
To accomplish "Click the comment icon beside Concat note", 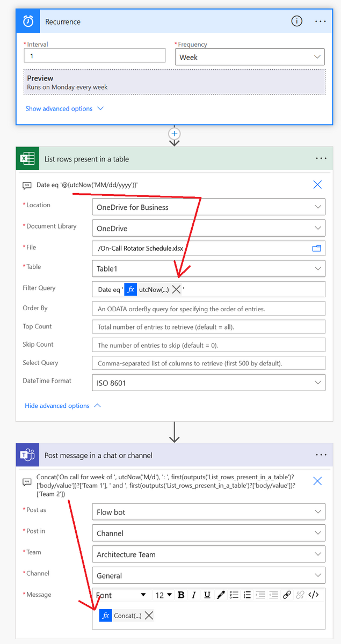I will pyautogui.click(x=27, y=481).
